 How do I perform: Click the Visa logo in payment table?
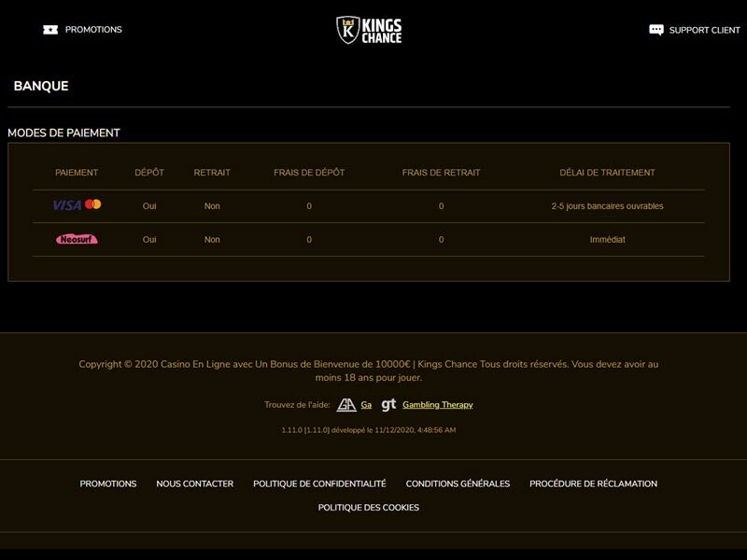click(x=66, y=205)
